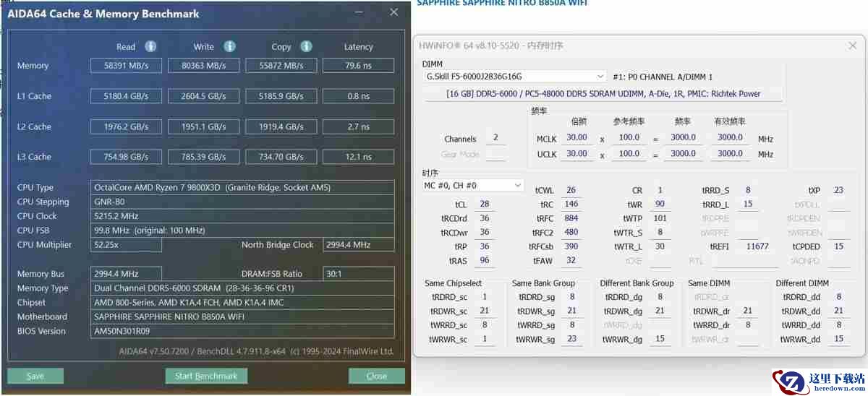This screenshot has width=868, height=396.
Task: Click the DDR5-6000 module description bar
Action: (604, 93)
